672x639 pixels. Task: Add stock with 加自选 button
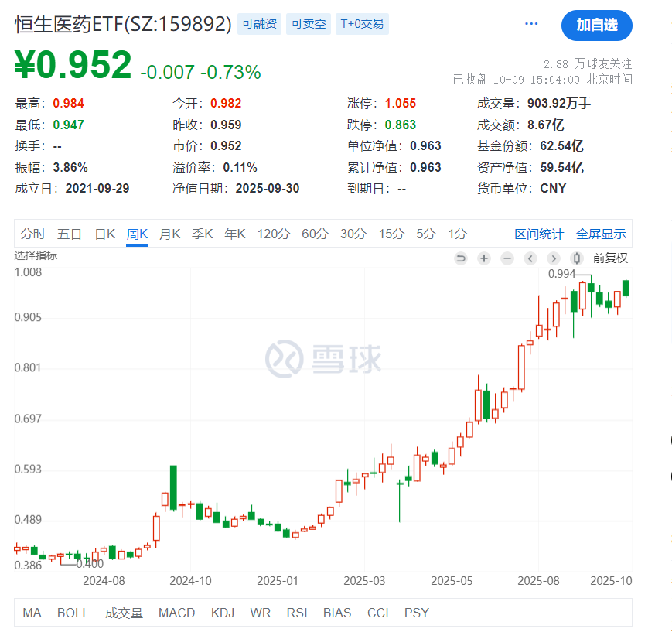(596, 26)
